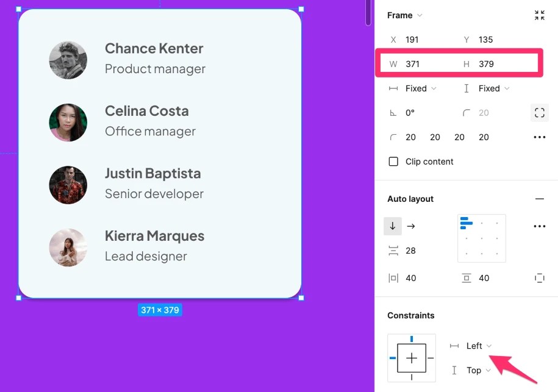
Task: Select horizontal auto layout direction arrow
Action: click(411, 226)
